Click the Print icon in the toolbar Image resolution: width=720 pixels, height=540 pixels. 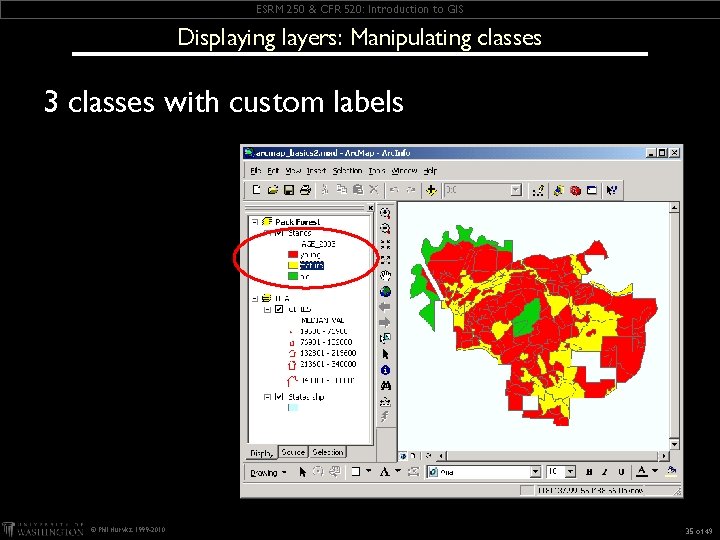click(305, 190)
